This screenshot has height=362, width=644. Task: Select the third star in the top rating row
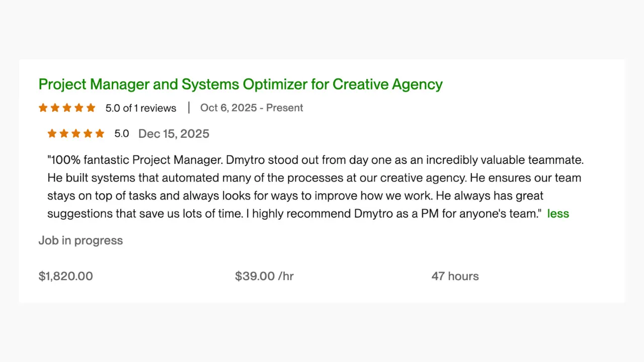click(67, 108)
